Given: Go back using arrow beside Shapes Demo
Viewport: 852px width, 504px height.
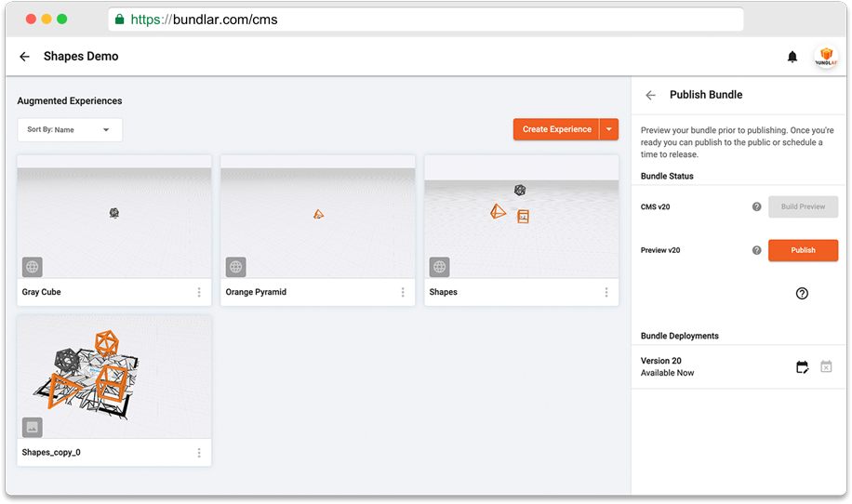Looking at the screenshot, I should 24,57.
